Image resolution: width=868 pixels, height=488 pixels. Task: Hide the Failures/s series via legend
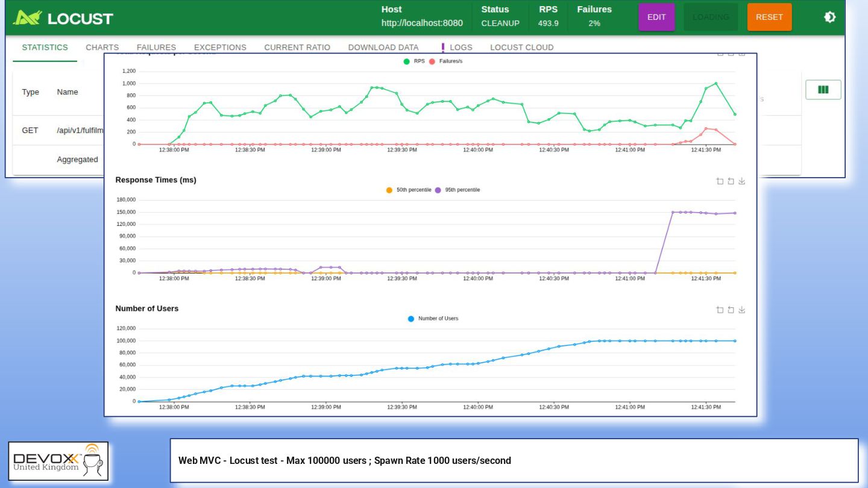[x=445, y=61]
